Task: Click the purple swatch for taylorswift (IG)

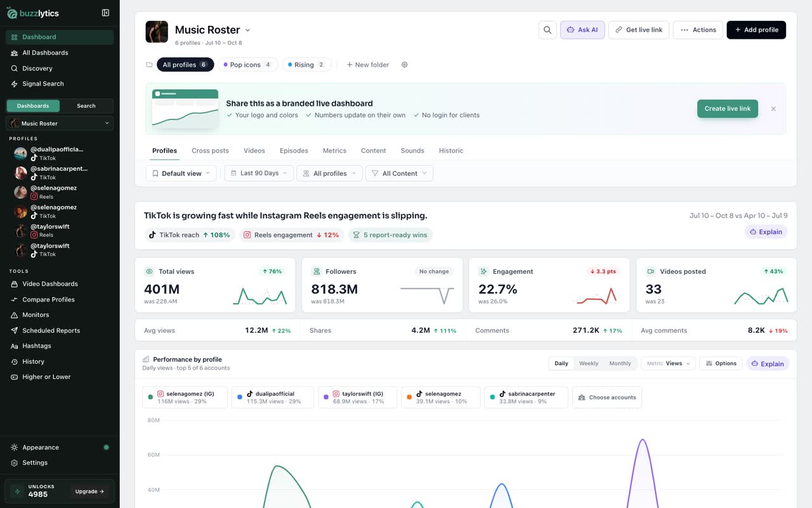Action: coord(326,397)
